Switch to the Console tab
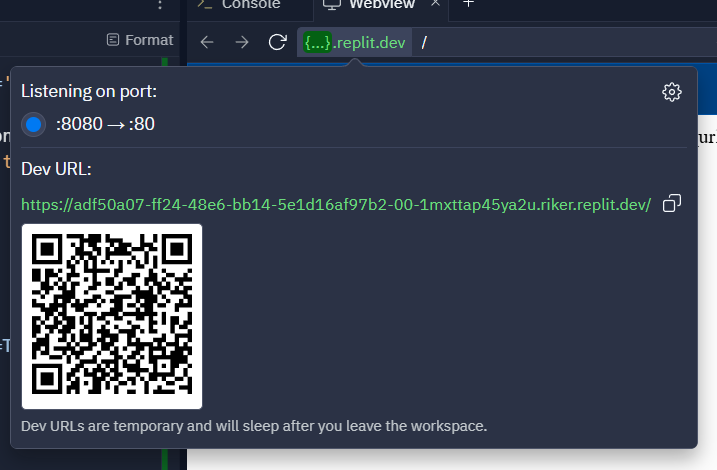Viewport: 717px width, 470px height. coord(239,5)
